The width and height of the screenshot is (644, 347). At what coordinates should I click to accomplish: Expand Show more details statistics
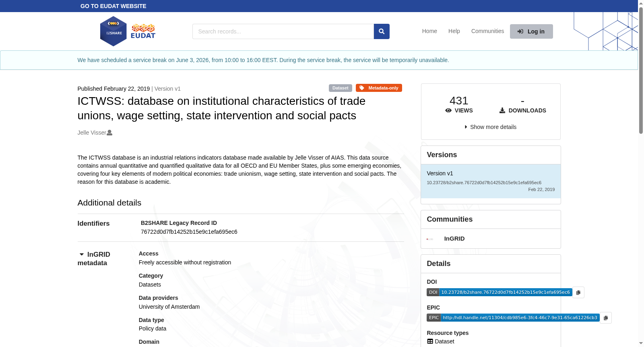point(491,127)
